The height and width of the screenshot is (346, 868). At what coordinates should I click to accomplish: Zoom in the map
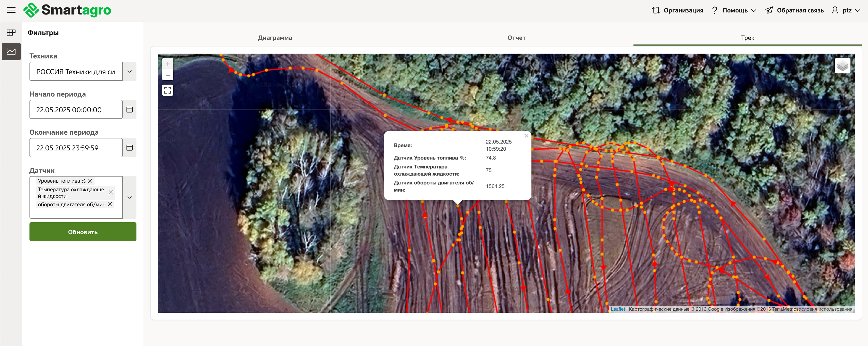point(167,64)
